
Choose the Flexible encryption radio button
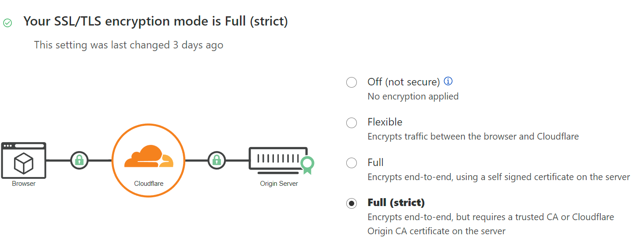click(x=352, y=123)
